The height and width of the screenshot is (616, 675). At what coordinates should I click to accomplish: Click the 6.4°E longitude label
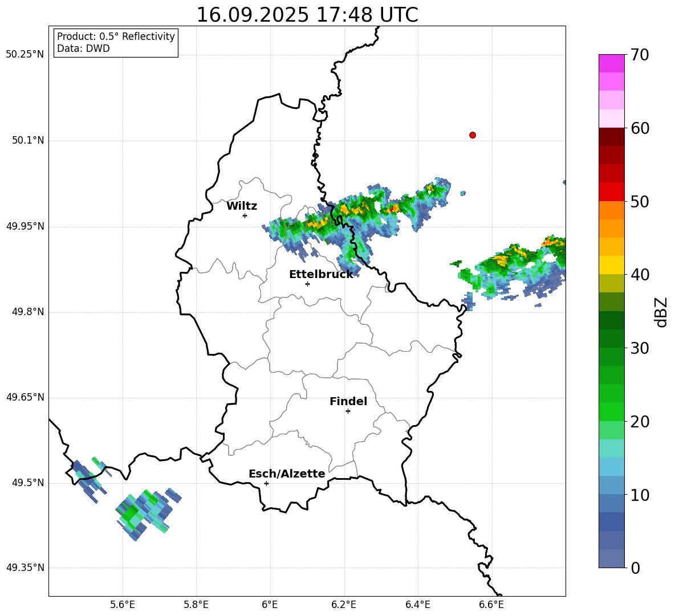coord(418,605)
